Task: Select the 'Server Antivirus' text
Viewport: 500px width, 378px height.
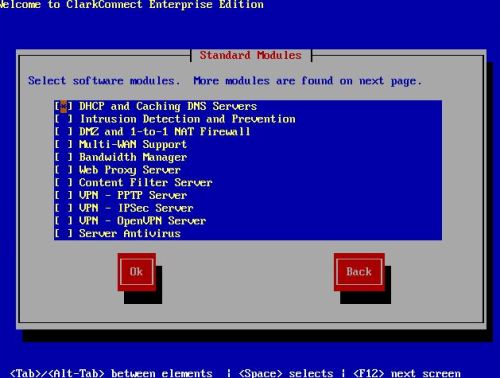Action: click(x=130, y=233)
